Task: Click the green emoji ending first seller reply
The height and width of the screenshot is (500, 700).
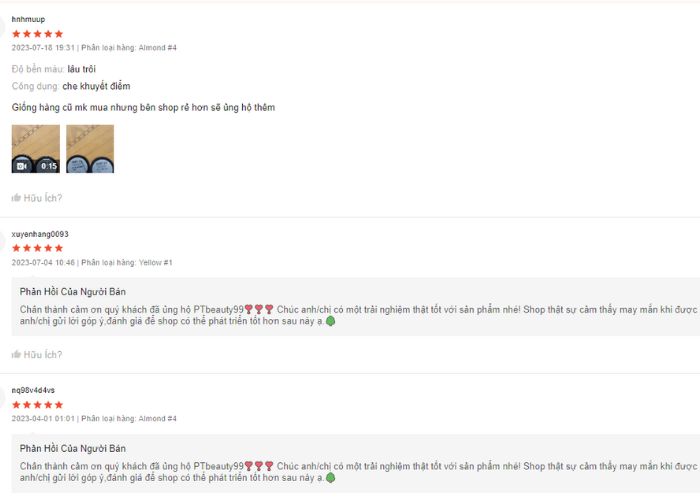Action: click(330, 321)
